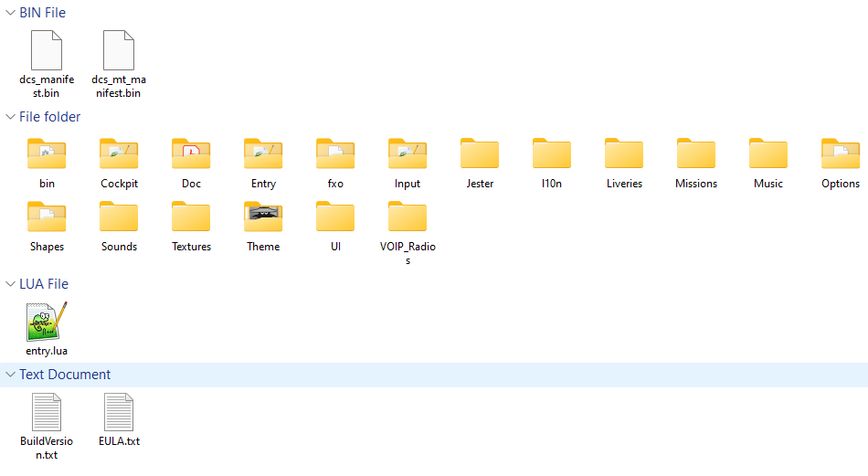
Task: Click the Missions folder name label
Action: [x=696, y=184]
